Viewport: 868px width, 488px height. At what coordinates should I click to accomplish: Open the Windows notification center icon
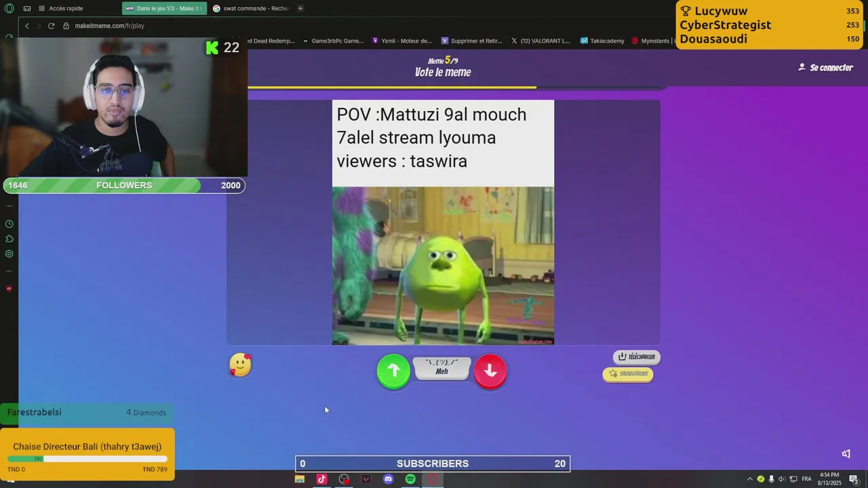(854, 479)
